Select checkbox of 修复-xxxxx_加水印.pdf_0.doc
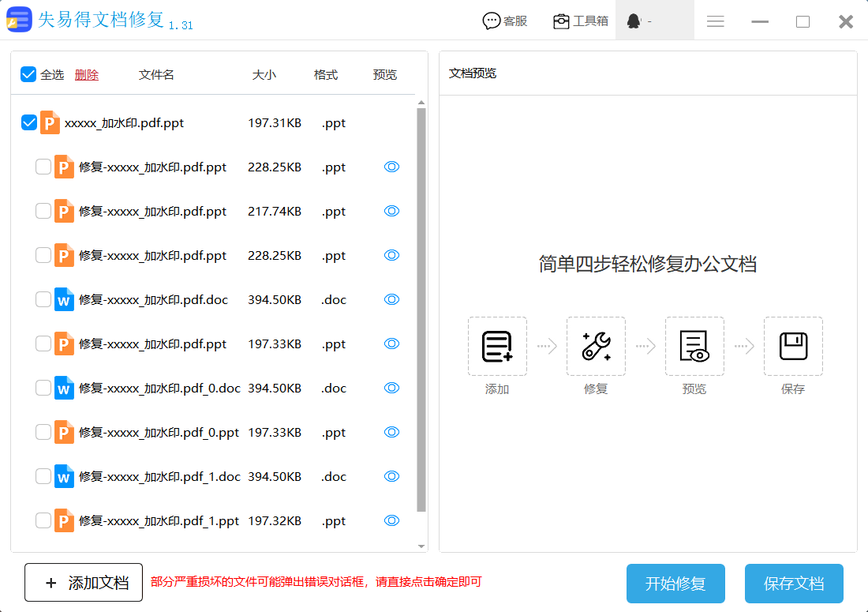This screenshot has width=868, height=612. pos(43,388)
